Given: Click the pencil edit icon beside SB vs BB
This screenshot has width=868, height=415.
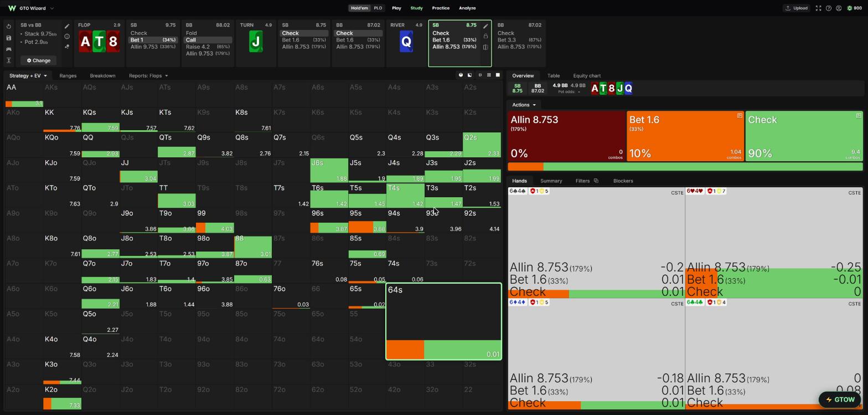Looking at the screenshot, I should [67, 26].
